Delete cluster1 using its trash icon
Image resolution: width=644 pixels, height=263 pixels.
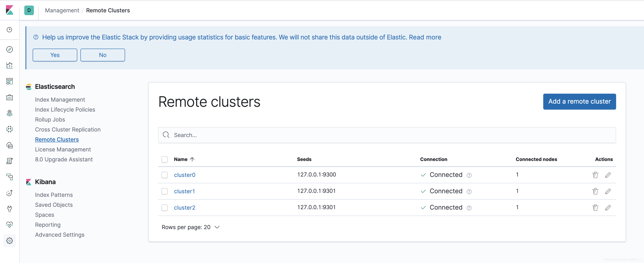coord(595,191)
